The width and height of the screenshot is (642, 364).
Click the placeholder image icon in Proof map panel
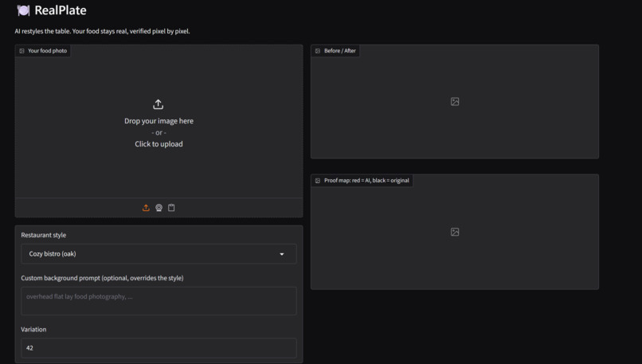[455, 232]
